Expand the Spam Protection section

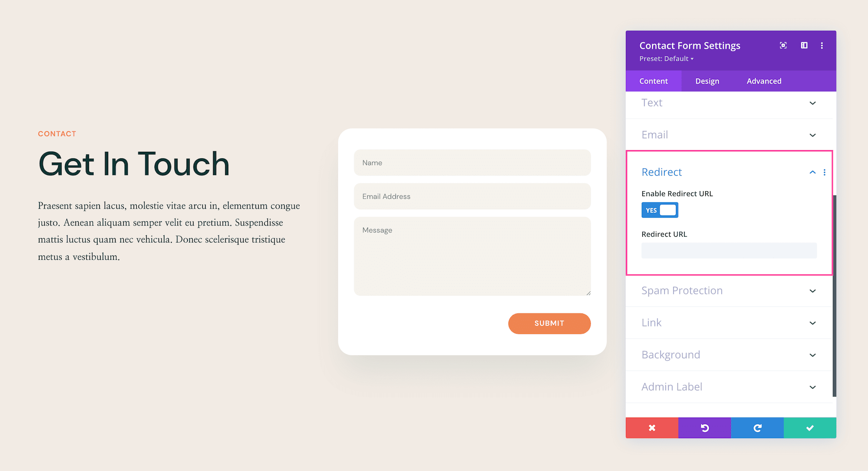(x=729, y=290)
